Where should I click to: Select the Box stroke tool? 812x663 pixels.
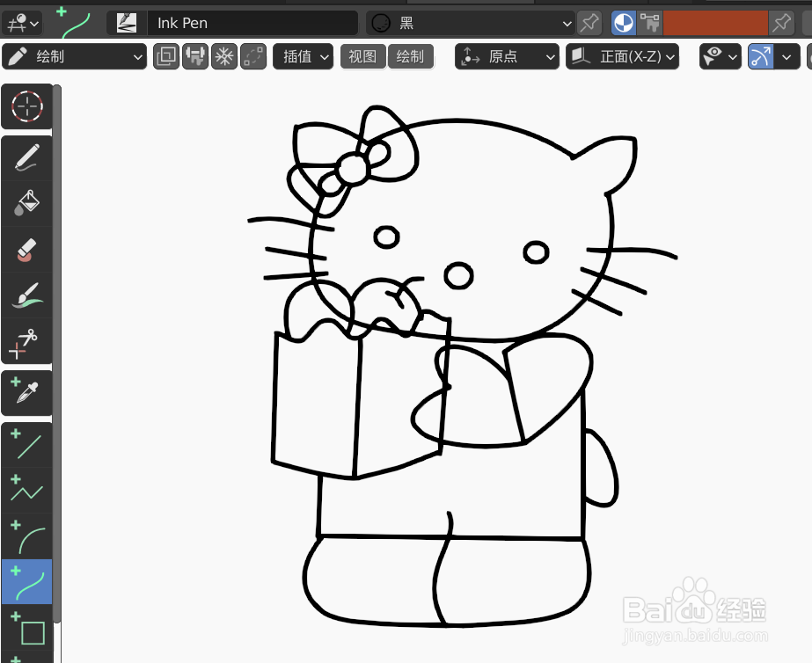[x=26, y=629]
